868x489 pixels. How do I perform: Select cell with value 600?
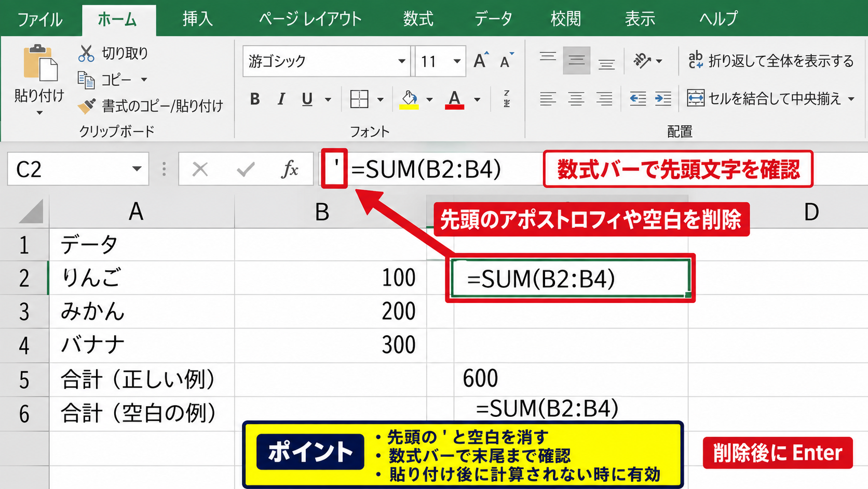coord(571,379)
